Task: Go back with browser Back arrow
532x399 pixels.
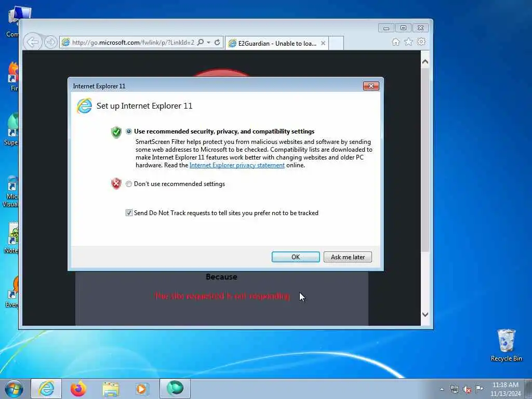Action: click(x=33, y=42)
